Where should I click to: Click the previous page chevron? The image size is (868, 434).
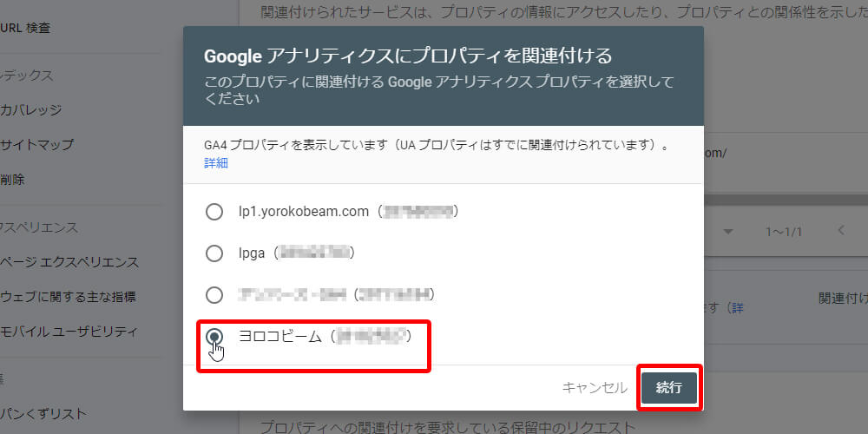tap(841, 230)
